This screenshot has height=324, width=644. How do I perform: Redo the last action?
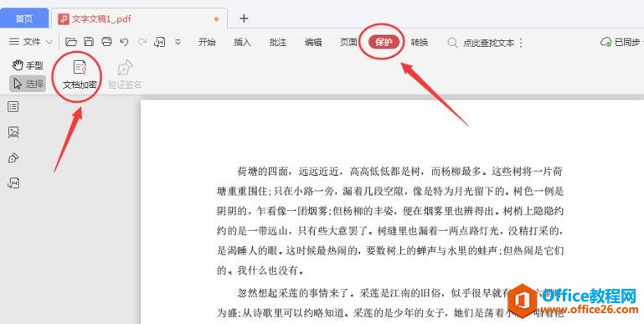pyautogui.click(x=142, y=42)
